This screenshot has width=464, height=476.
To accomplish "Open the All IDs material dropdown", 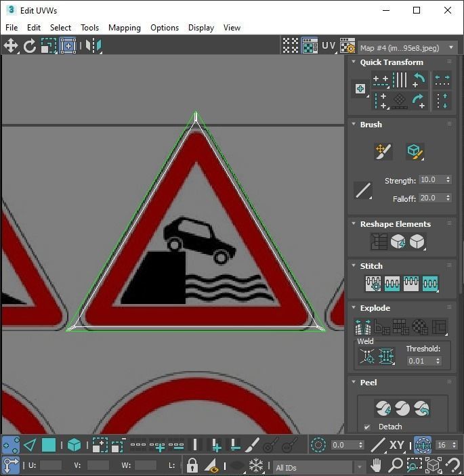I will 319,467.
